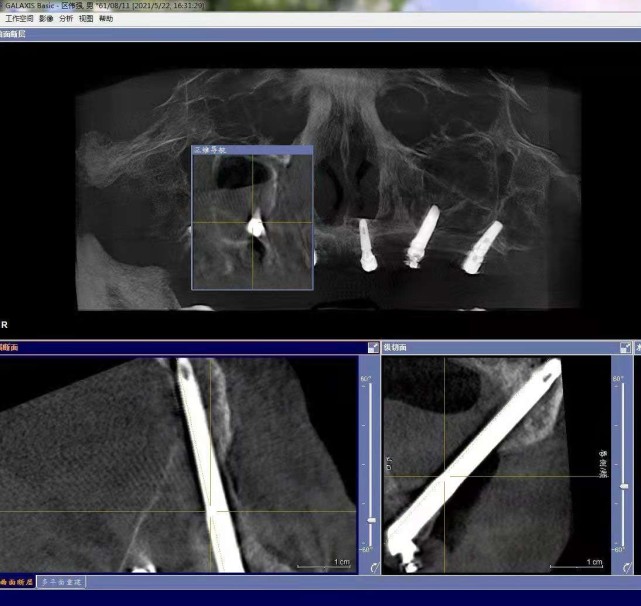Image resolution: width=641 pixels, height=606 pixels.
Task: Click the middle implant in panoramic view
Action: coord(423,237)
